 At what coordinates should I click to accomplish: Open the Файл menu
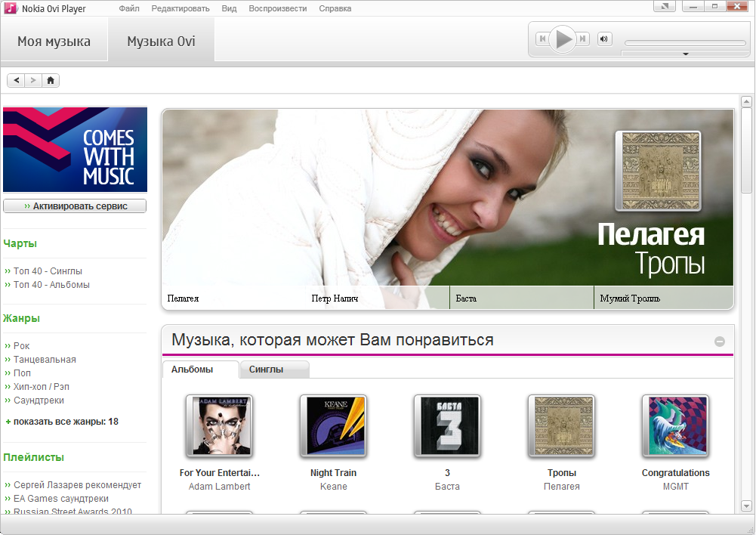point(129,9)
